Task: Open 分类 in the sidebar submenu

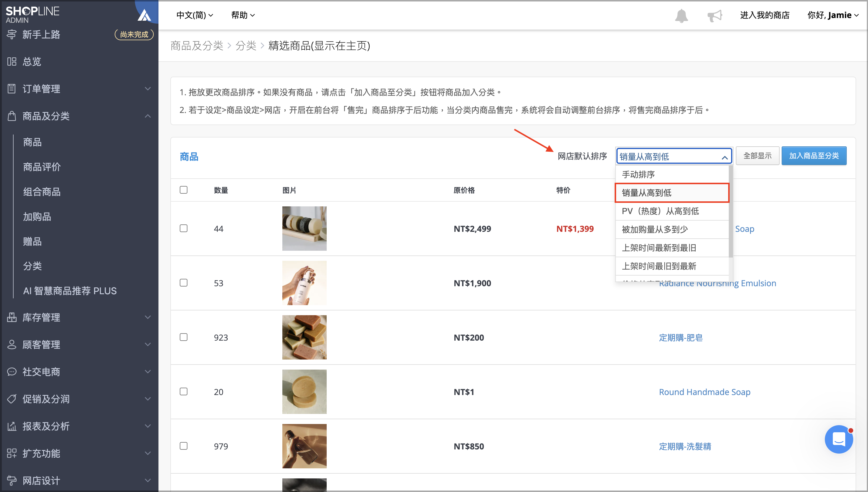Action: pyautogui.click(x=33, y=266)
